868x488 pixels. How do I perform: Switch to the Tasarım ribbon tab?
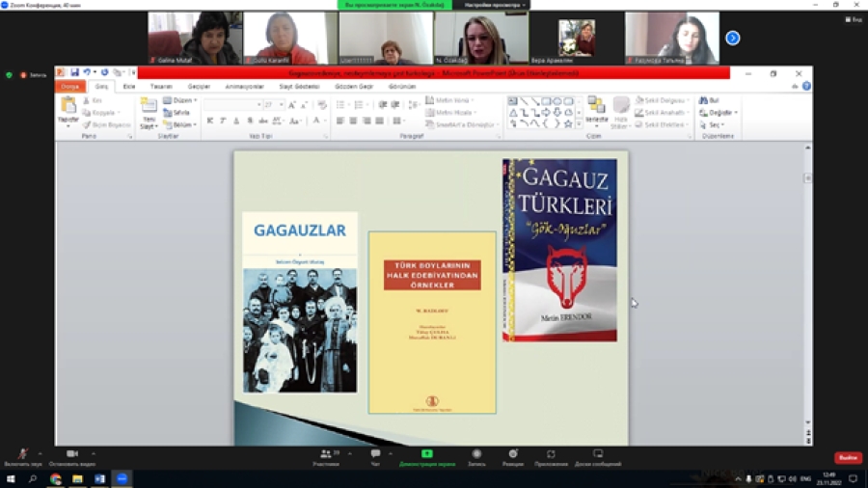161,87
